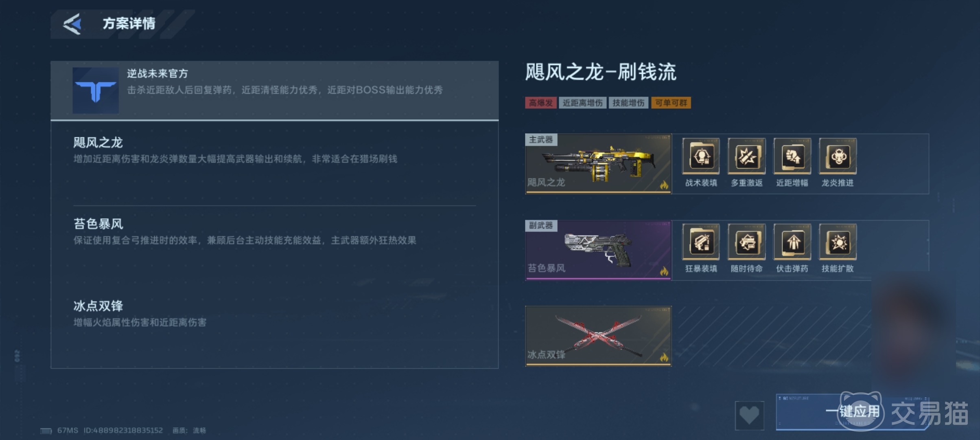Select the 苔色暴风 description entry
The width and height of the screenshot is (980, 440).
click(275, 231)
